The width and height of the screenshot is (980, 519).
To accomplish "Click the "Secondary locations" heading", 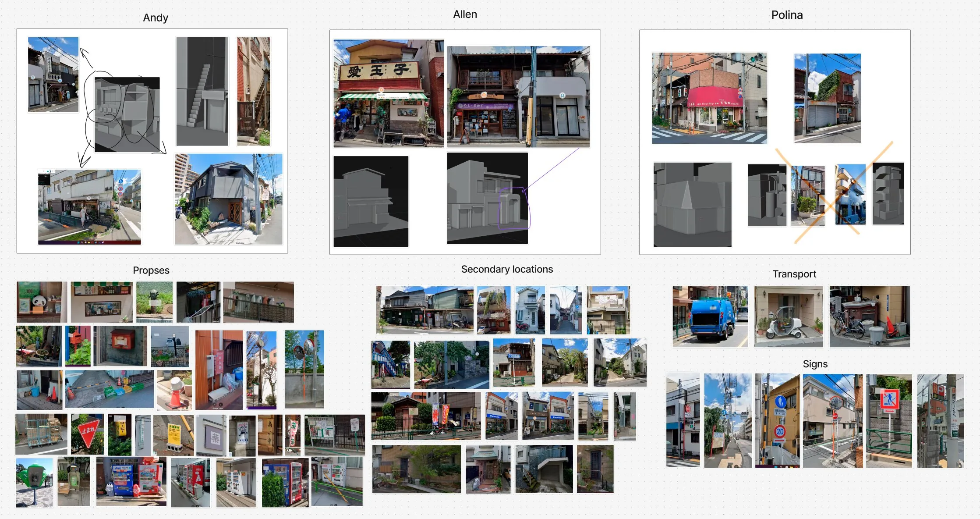I will pyautogui.click(x=507, y=269).
